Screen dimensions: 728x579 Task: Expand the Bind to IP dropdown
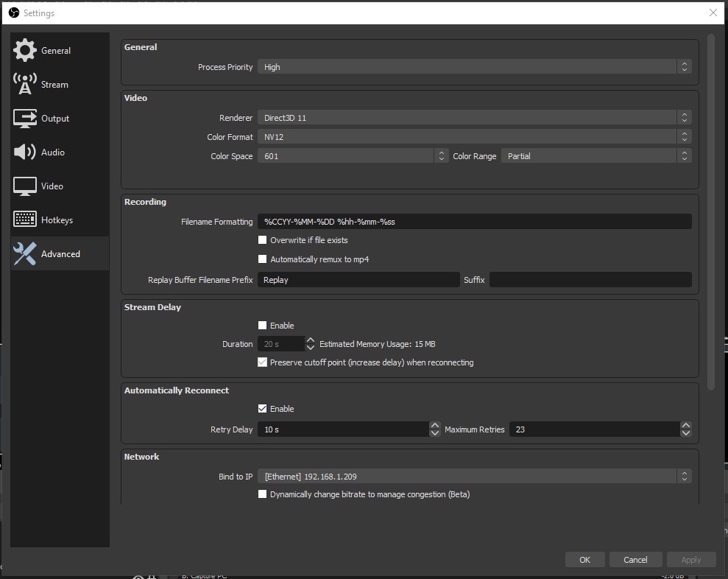pyautogui.click(x=475, y=477)
